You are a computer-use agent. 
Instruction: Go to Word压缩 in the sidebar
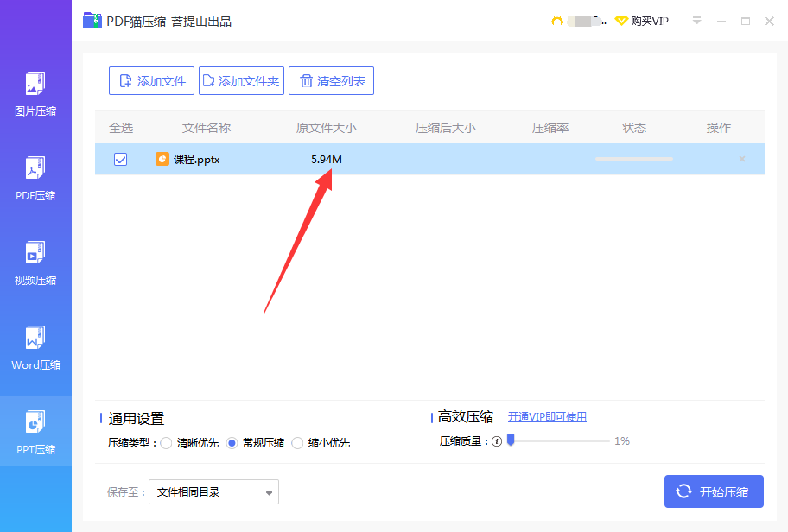(x=35, y=348)
